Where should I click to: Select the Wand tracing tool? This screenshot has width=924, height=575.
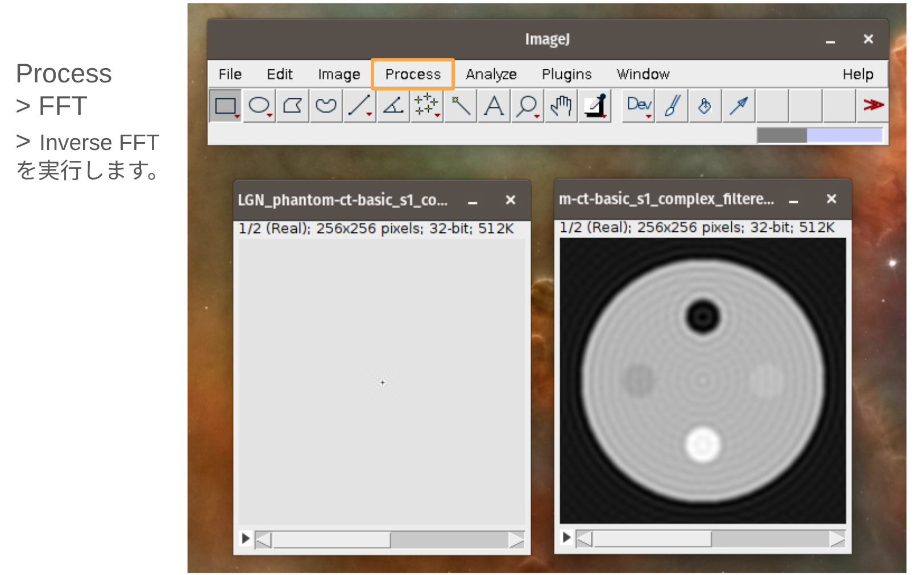(461, 106)
